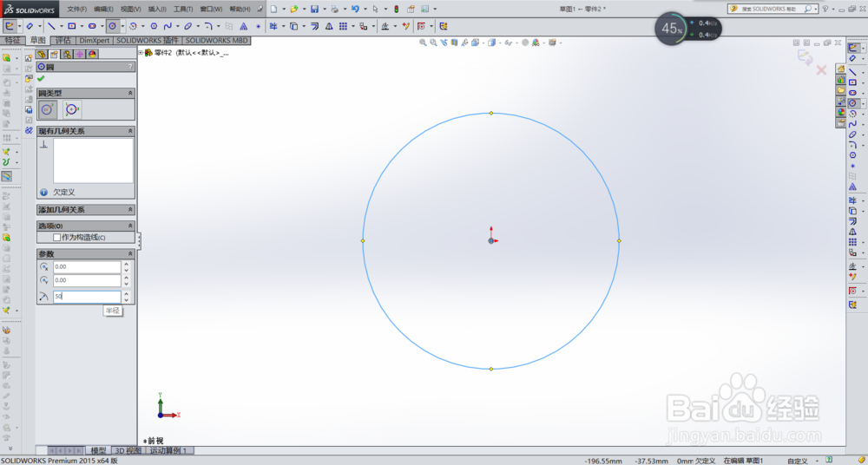Click the radius input field showing 50

pos(87,297)
